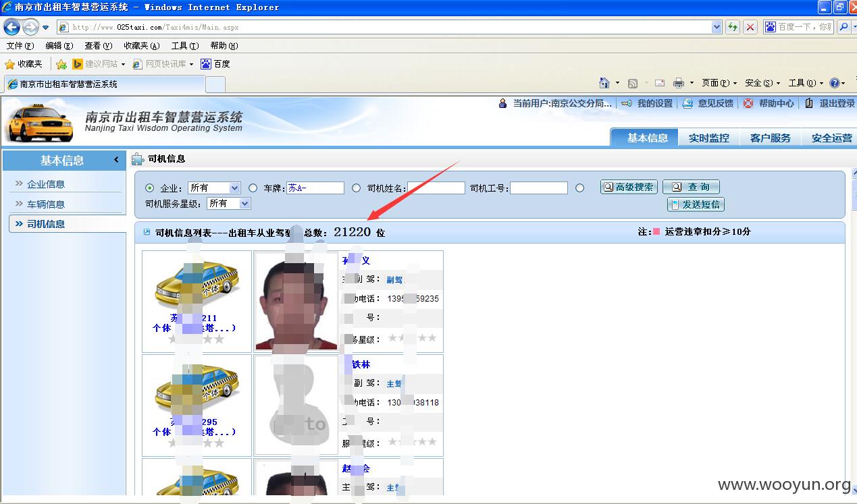Click the 司机姓名 input field
Screen dimensions: 857x504
pos(436,188)
